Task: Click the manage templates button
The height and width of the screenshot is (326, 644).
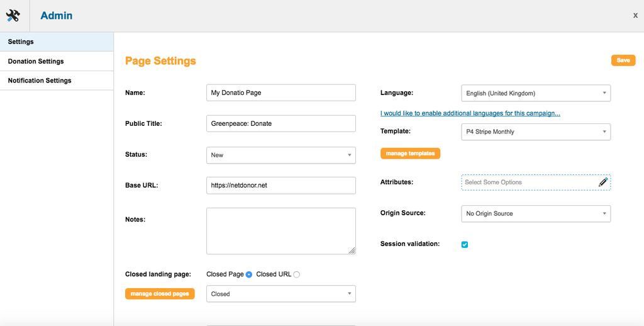Action: pos(410,154)
